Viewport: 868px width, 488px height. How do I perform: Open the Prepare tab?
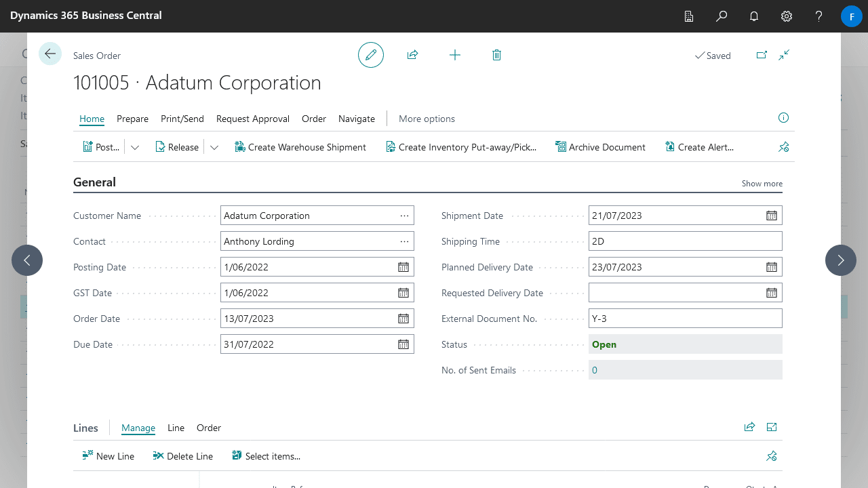(x=132, y=119)
